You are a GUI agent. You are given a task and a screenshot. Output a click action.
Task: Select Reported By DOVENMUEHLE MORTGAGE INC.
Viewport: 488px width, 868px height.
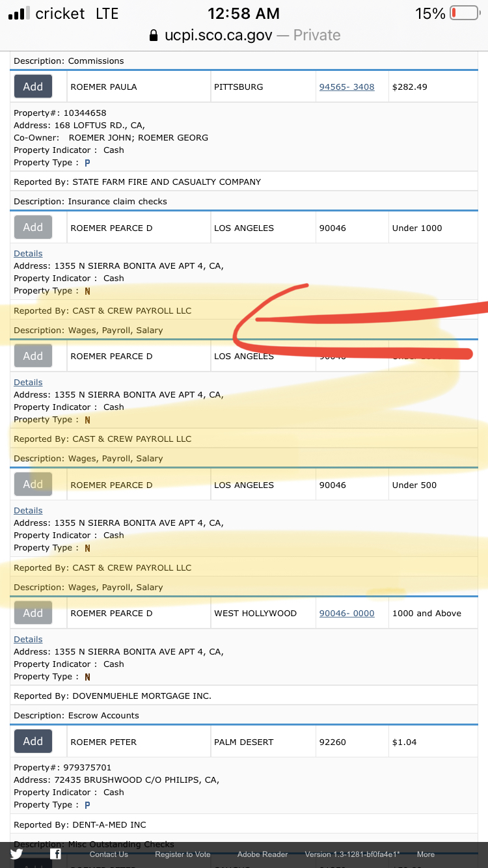pos(113,696)
